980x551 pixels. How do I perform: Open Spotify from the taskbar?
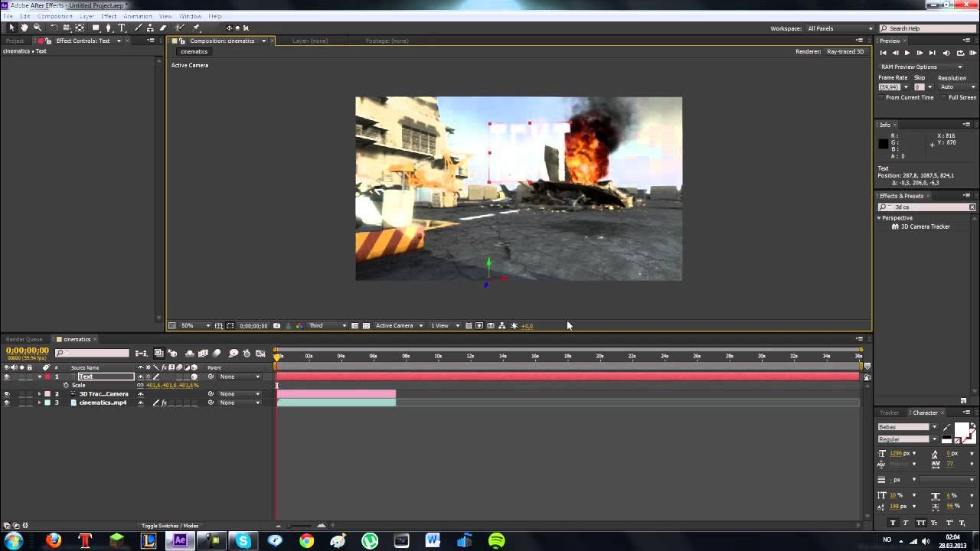[496, 541]
